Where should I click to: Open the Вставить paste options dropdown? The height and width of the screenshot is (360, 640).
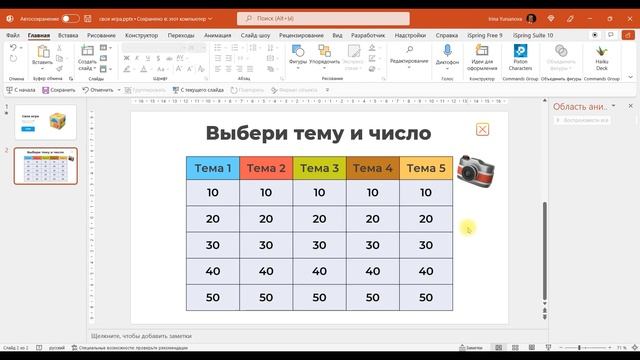tap(42, 68)
